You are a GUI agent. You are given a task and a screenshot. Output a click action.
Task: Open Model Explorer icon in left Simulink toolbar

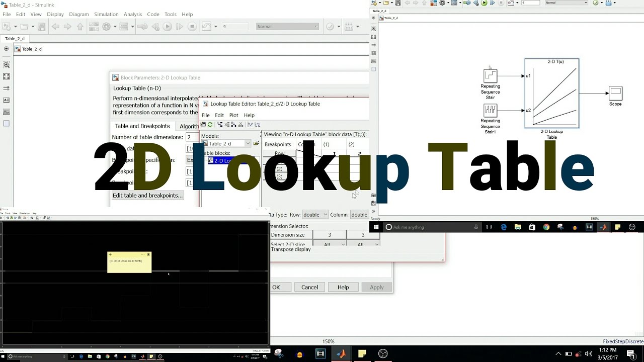[x=124, y=27]
